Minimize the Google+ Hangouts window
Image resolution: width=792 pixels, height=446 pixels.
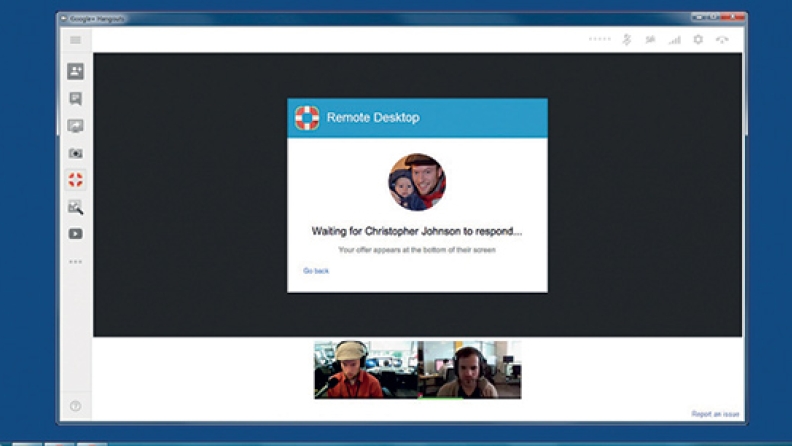click(700, 17)
